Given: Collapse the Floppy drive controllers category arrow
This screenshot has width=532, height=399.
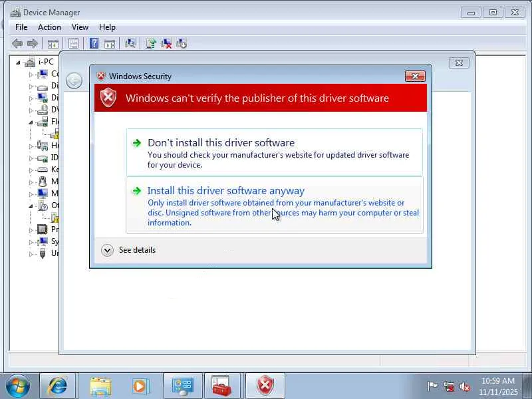Looking at the screenshot, I should pos(31,122).
